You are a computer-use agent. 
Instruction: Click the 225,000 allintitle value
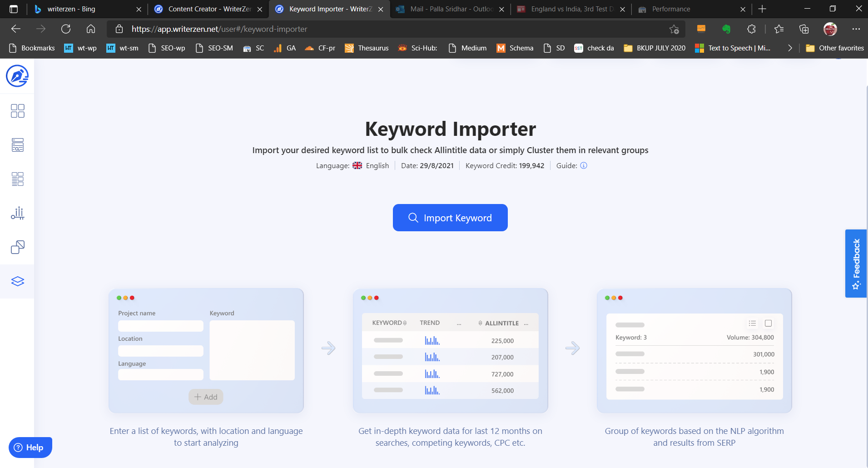coord(502,341)
